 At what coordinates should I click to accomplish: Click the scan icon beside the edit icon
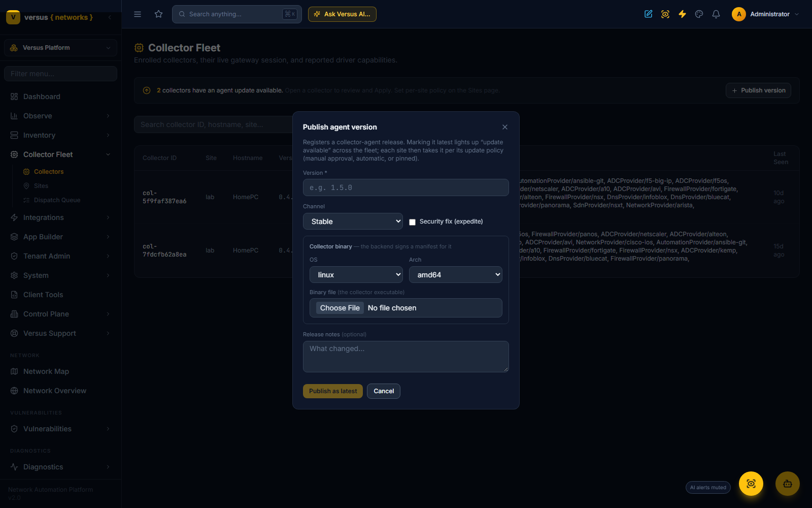(665, 14)
